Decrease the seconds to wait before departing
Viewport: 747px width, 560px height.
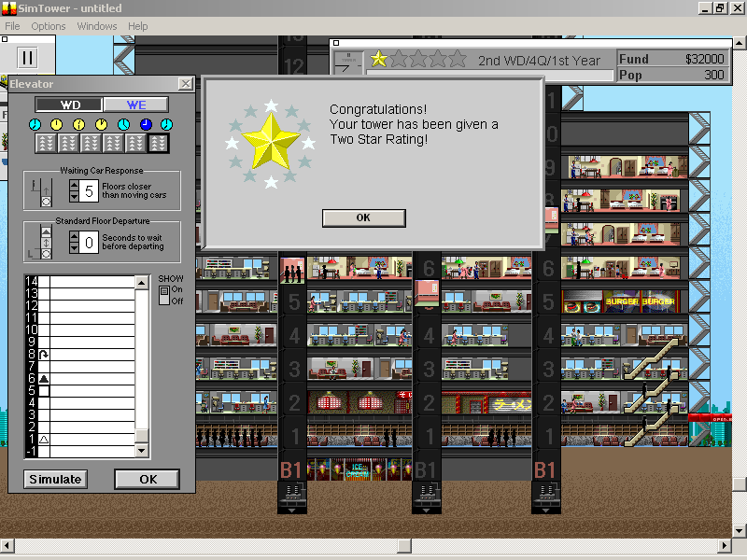pos(74,247)
